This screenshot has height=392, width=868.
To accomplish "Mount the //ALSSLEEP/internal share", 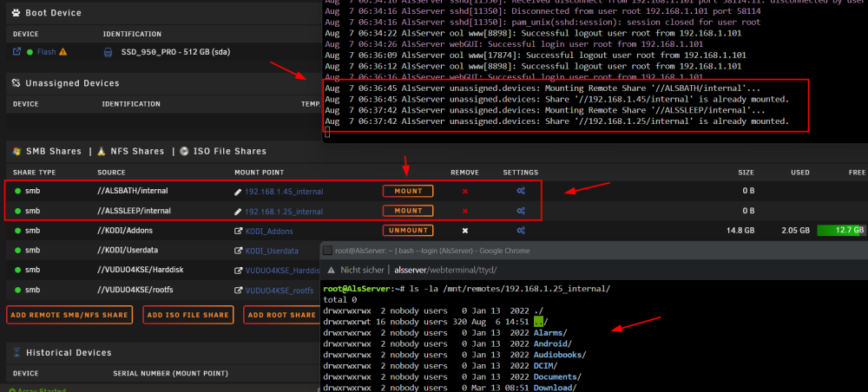I will [x=408, y=211].
